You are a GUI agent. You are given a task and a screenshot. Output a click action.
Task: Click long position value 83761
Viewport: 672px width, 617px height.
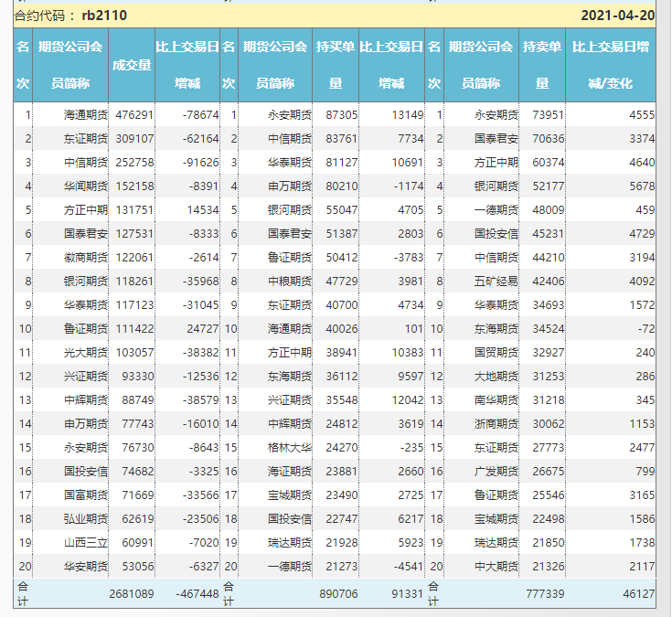coord(342,139)
